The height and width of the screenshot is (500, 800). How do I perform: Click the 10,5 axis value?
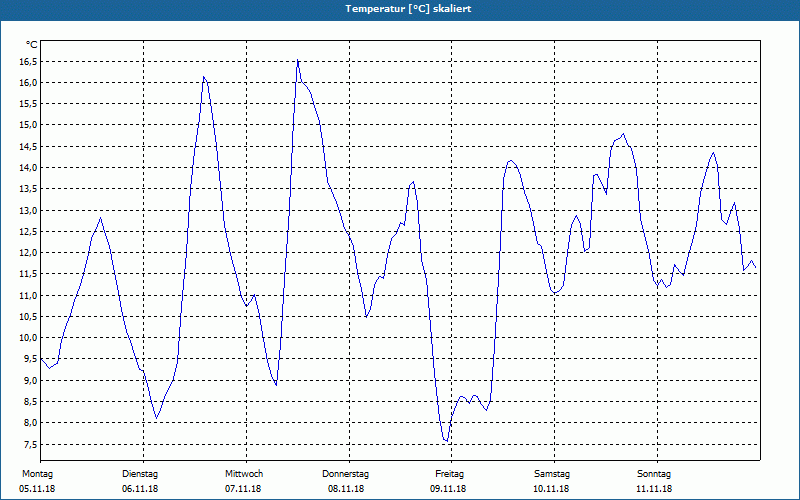28,317
